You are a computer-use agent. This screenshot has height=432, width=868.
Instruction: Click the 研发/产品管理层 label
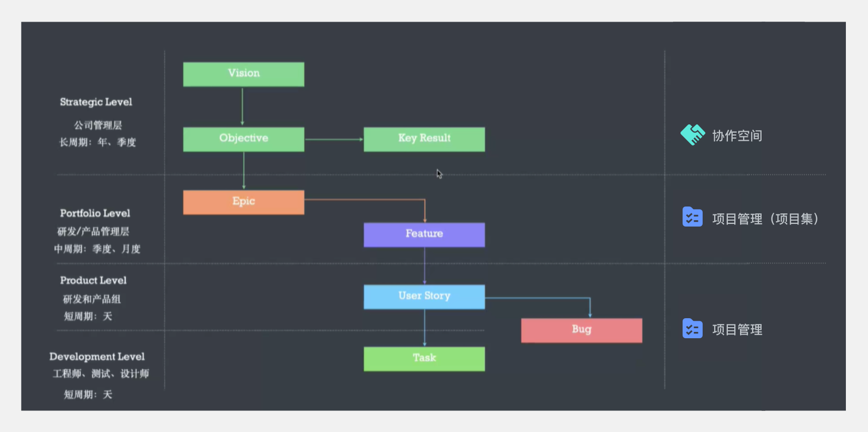(x=93, y=232)
